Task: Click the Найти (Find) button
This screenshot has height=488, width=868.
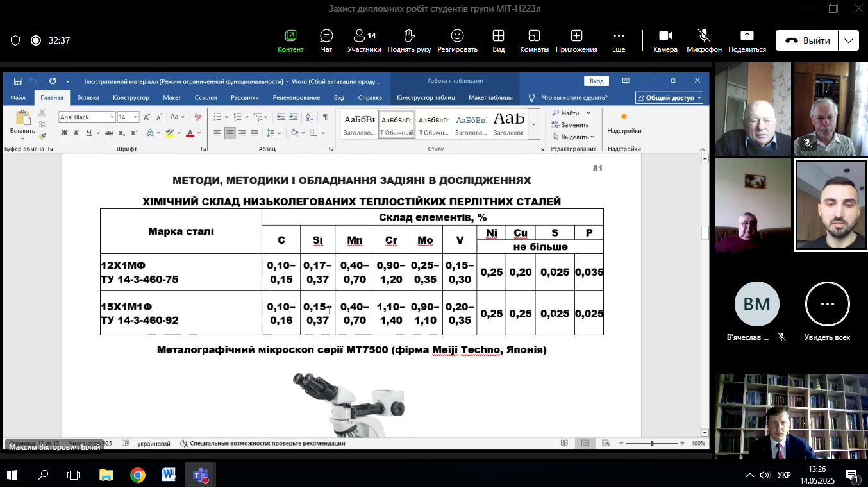Action: pos(567,113)
